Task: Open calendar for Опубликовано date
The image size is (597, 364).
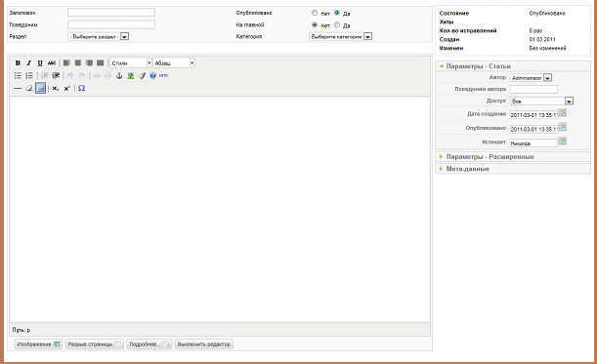Action: pyautogui.click(x=563, y=127)
